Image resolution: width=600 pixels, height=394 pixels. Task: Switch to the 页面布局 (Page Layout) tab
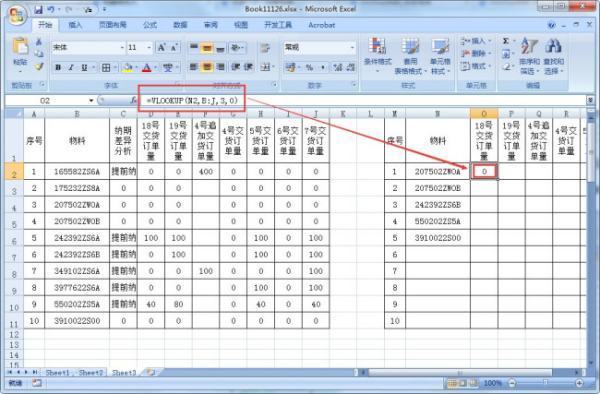[x=112, y=25]
